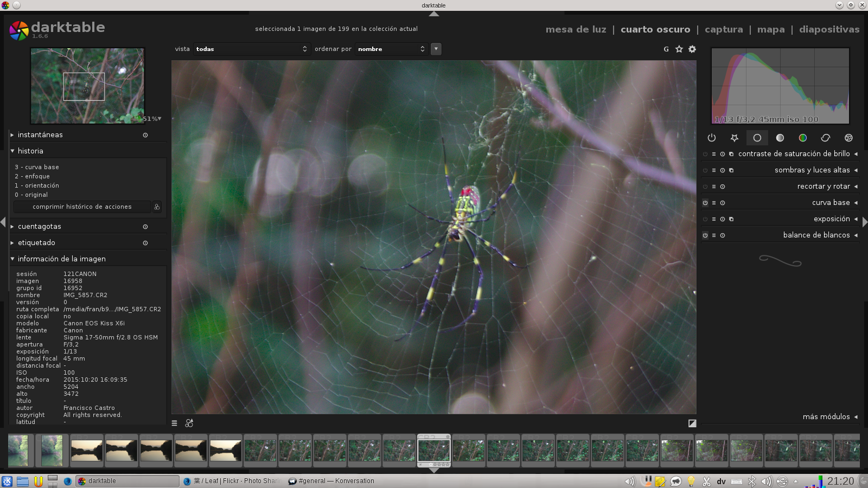Toggle sort order direction arrow
868x488 pixels.
(436, 49)
